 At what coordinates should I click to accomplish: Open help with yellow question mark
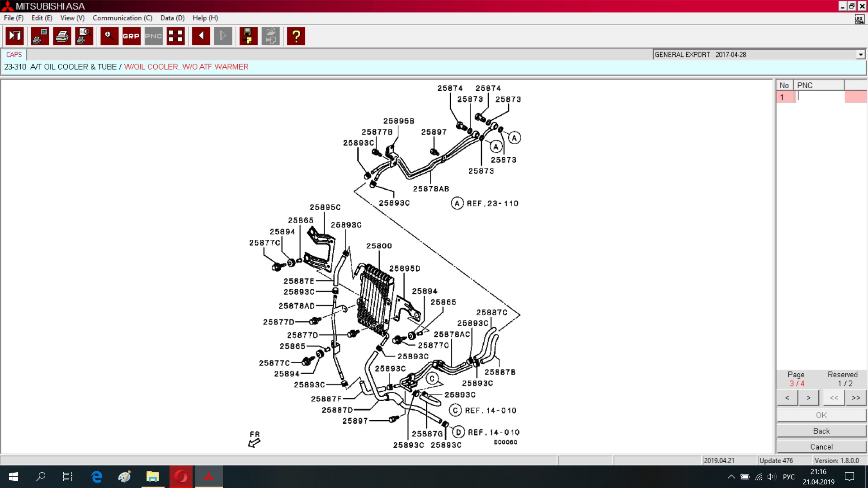point(296,36)
